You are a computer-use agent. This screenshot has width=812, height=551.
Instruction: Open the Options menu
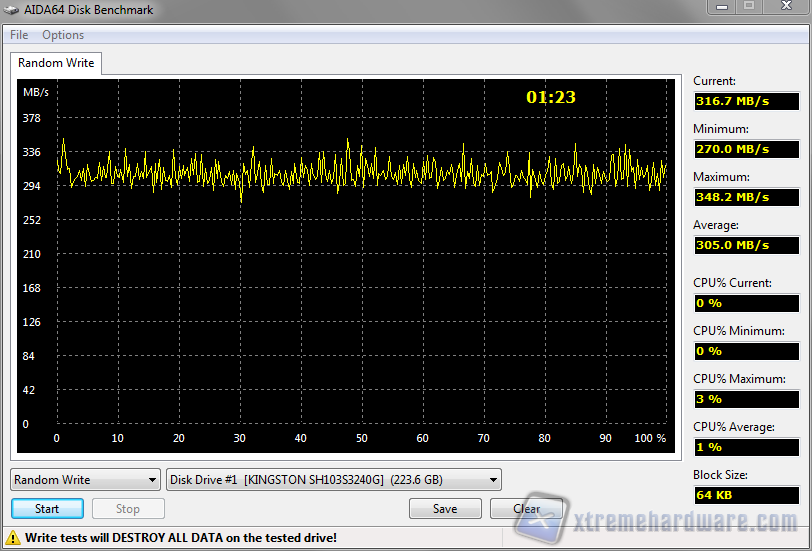click(63, 35)
